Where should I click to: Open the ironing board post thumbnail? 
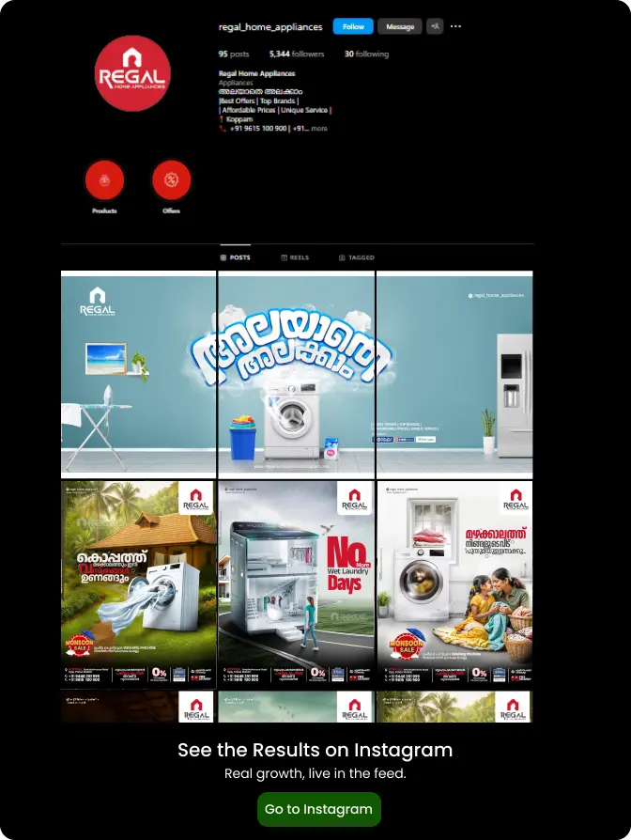coord(138,375)
